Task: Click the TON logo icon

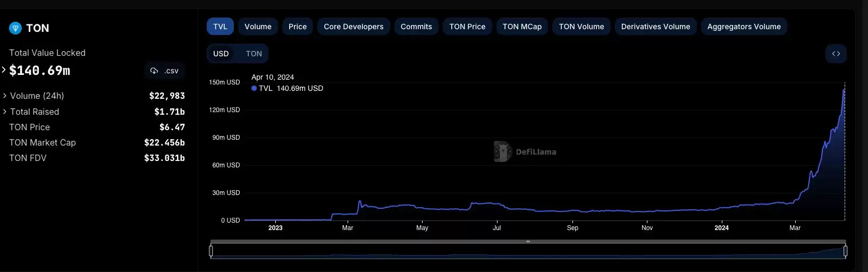Action: pos(15,28)
